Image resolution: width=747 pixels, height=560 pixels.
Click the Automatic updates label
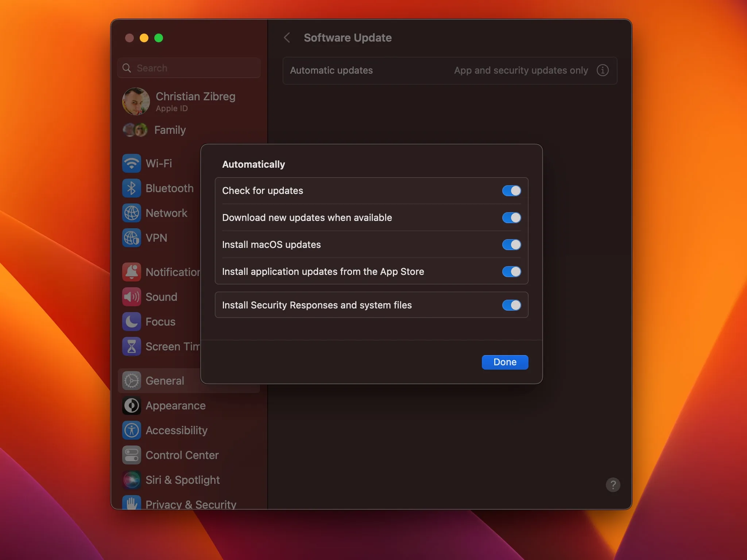[331, 70]
